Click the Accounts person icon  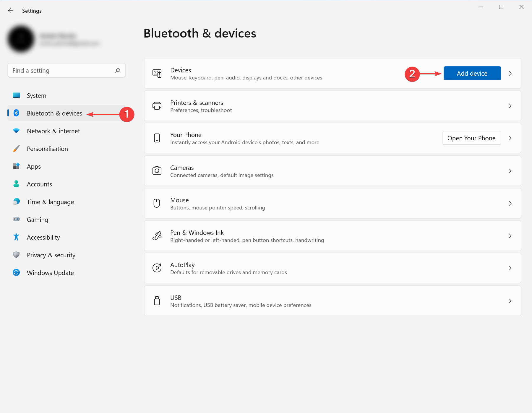[16, 184]
